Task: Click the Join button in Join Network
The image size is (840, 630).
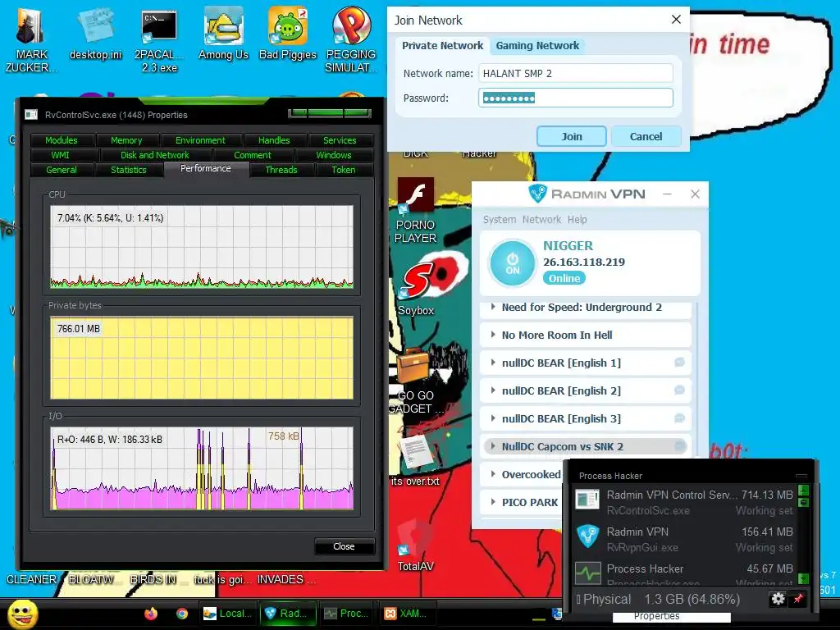Action: point(572,136)
